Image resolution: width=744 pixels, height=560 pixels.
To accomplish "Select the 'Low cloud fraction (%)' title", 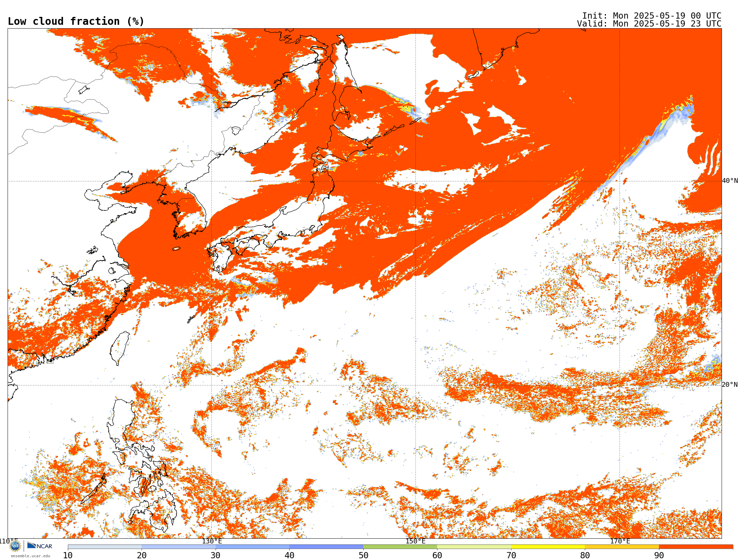I will pyautogui.click(x=76, y=21).
